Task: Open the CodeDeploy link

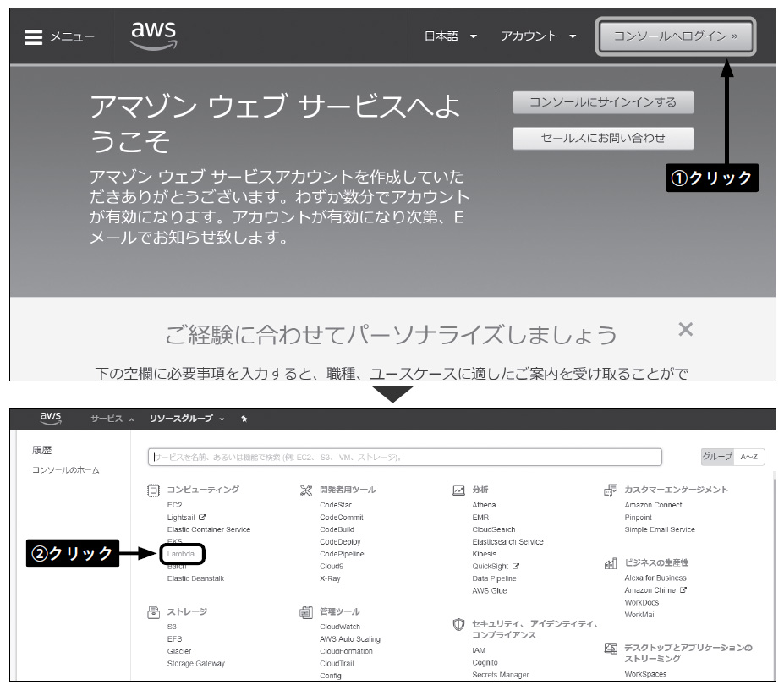Action: [x=340, y=542]
